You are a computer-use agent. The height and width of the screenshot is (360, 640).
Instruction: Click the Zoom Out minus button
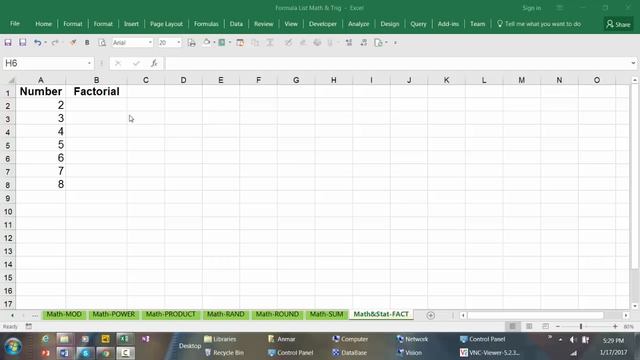pyautogui.click(x=558, y=327)
